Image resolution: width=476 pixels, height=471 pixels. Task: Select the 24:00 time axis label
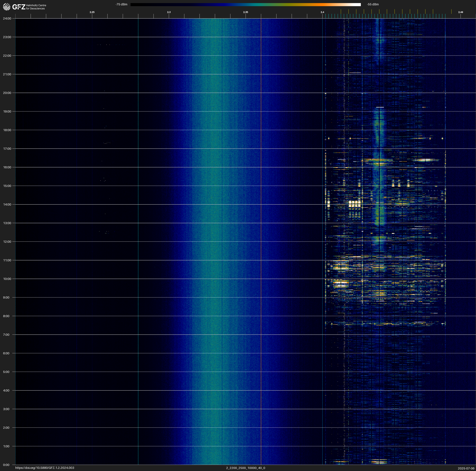click(x=7, y=18)
